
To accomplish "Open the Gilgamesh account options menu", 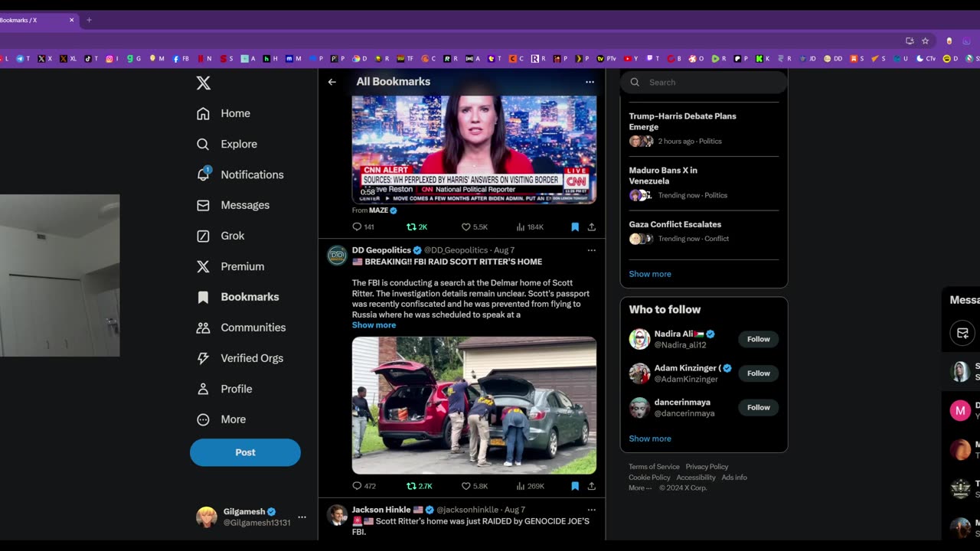I will pos(302,517).
